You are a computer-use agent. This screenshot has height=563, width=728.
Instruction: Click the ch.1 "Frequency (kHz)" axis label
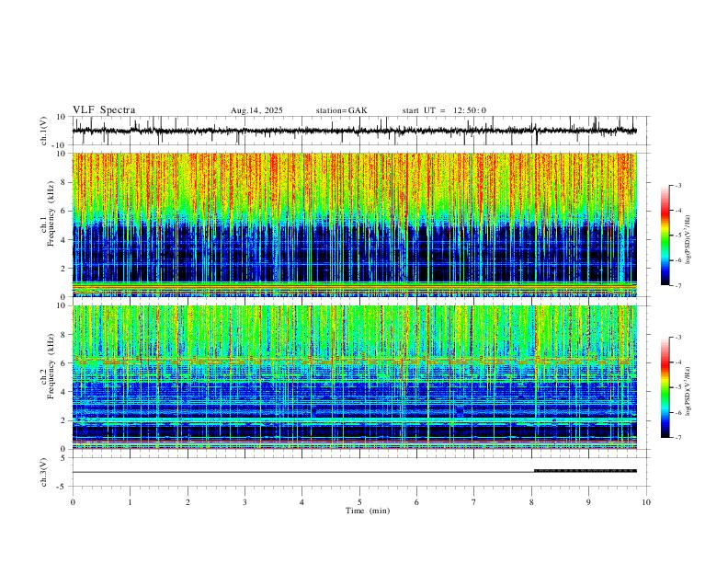coord(51,213)
